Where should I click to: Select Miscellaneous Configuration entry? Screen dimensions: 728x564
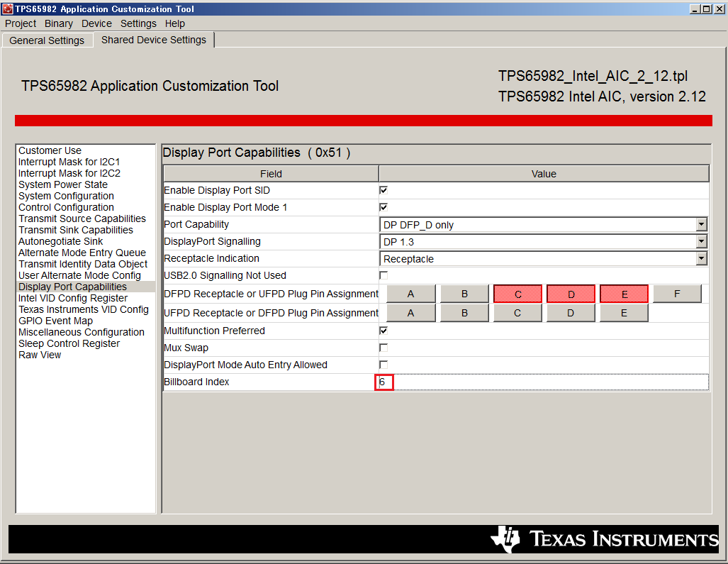click(x=82, y=332)
